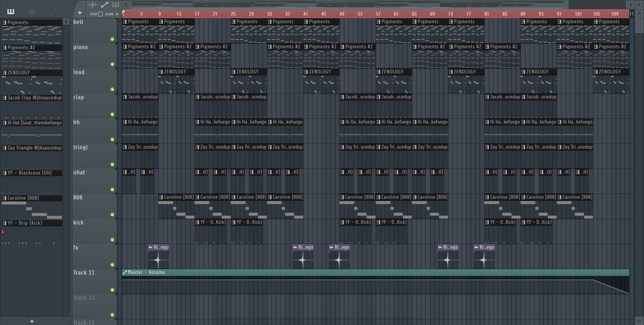Click the horizontal overview scrollbar at the top
The image size is (644, 325).
pos(350,4)
